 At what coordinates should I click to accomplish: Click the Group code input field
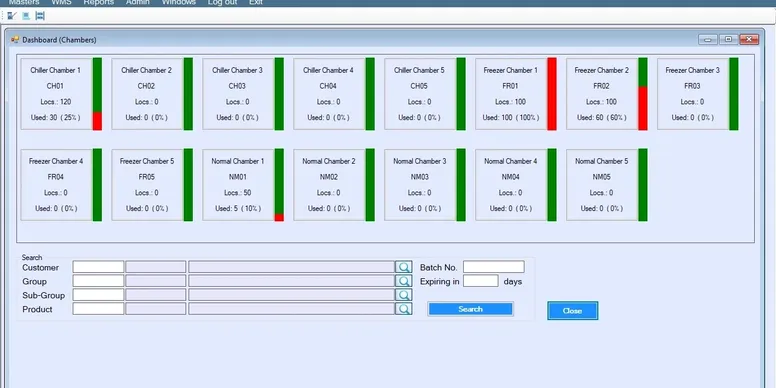(x=98, y=281)
